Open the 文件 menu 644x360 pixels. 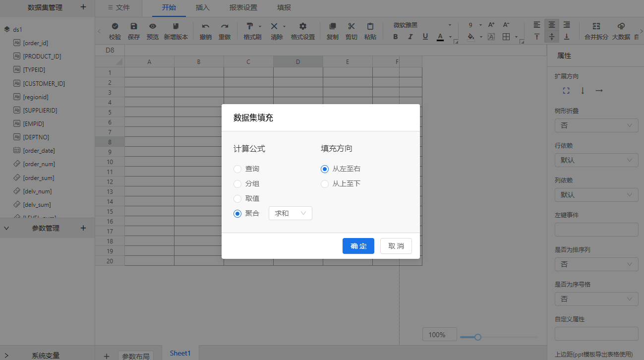click(118, 8)
